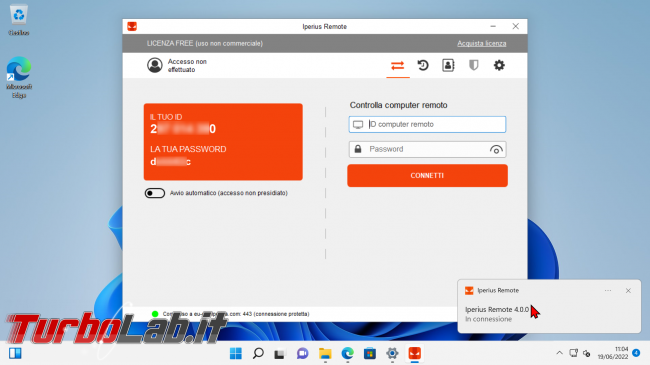Click Iperius logo in notification header
This screenshot has width=650, height=365.
coord(469,290)
